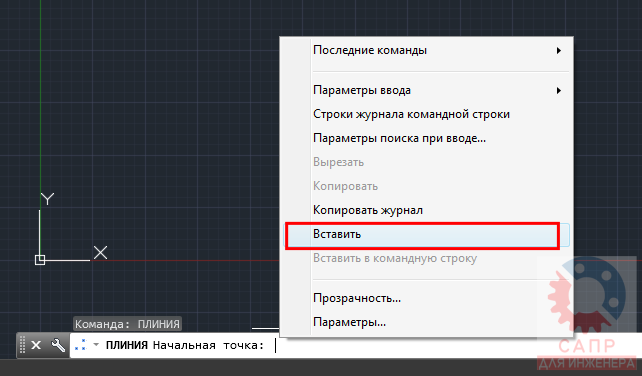Select Вставить from context menu

coord(427,235)
